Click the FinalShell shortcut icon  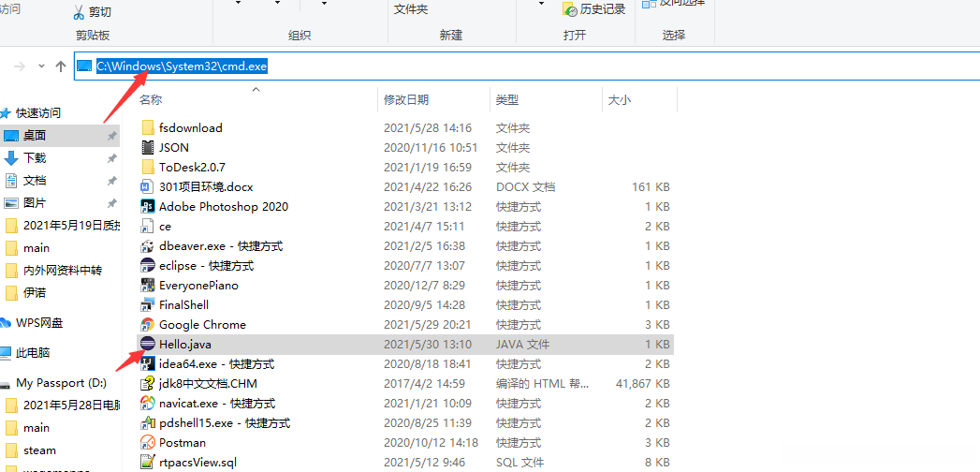(148, 305)
